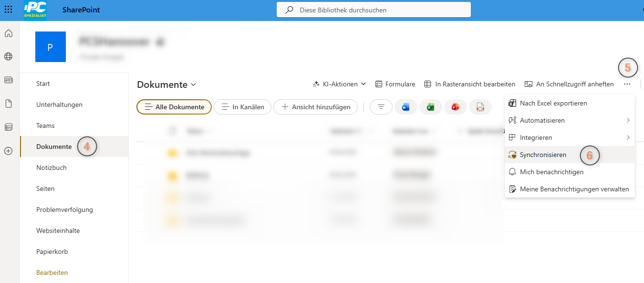
Task: Select the Alle Dokumente view pill
Action: click(174, 107)
